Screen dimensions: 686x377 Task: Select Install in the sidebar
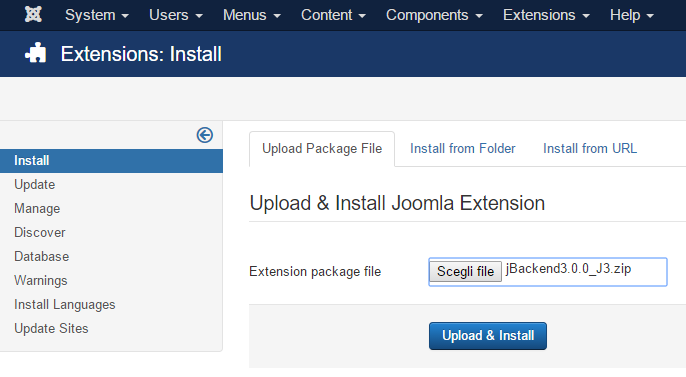[111, 161]
